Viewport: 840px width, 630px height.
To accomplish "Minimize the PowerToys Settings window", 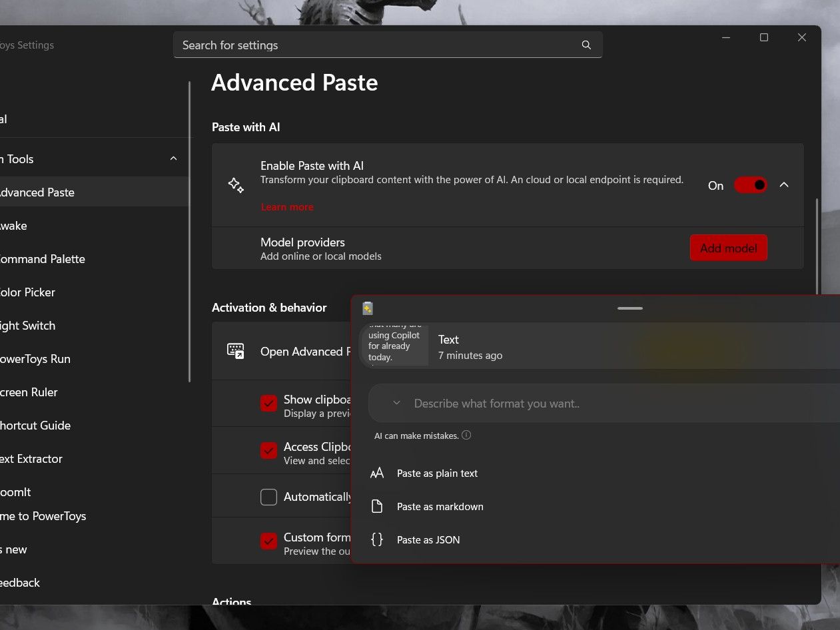I will click(x=726, y=37).
